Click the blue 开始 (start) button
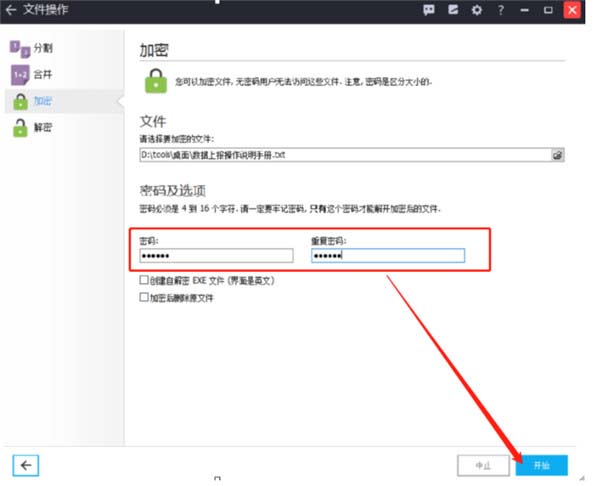 pos(541,465)
